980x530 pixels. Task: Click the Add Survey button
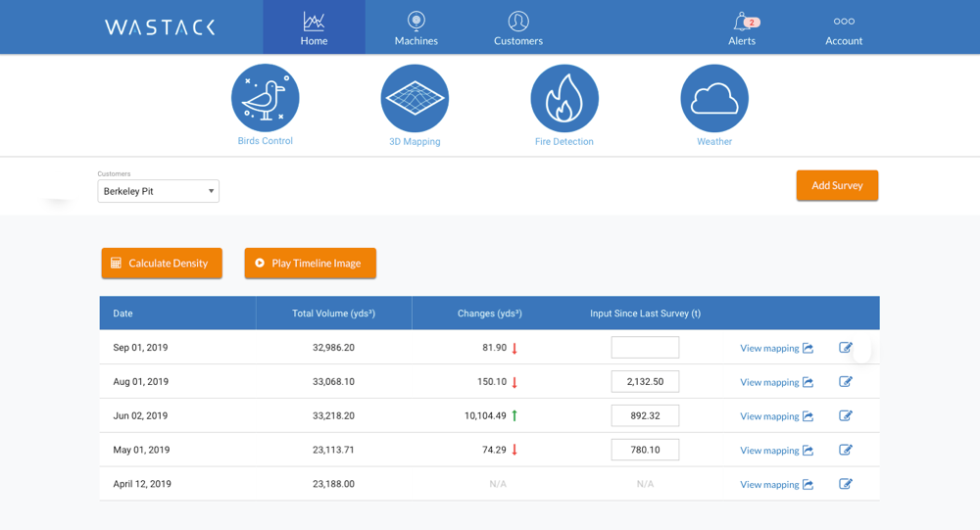coord(837,185)
